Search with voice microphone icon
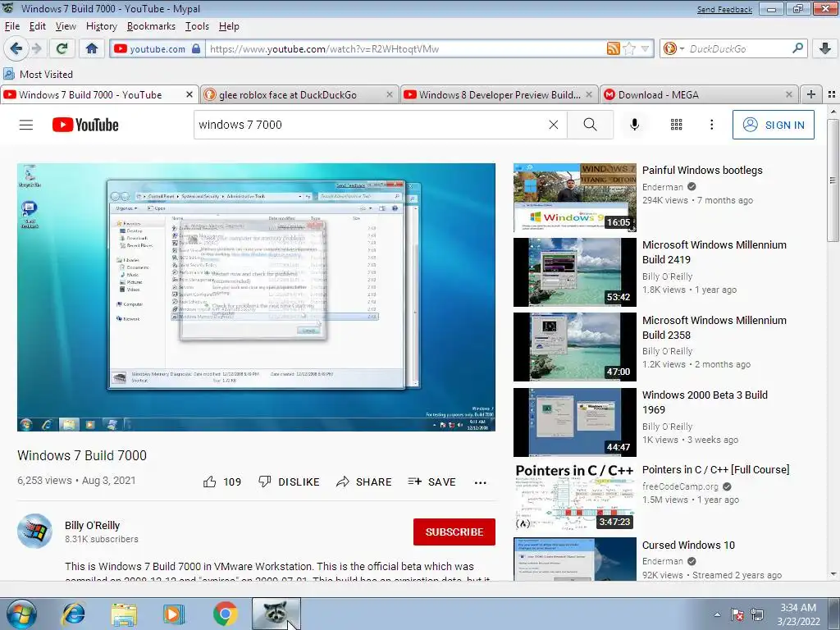 coord(634,125)
